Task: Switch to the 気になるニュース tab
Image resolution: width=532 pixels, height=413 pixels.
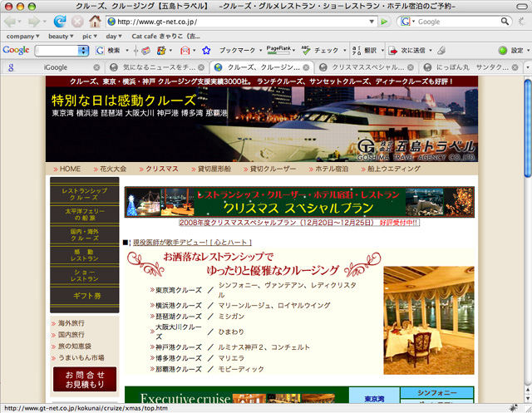Action: (x=159, y=67)
